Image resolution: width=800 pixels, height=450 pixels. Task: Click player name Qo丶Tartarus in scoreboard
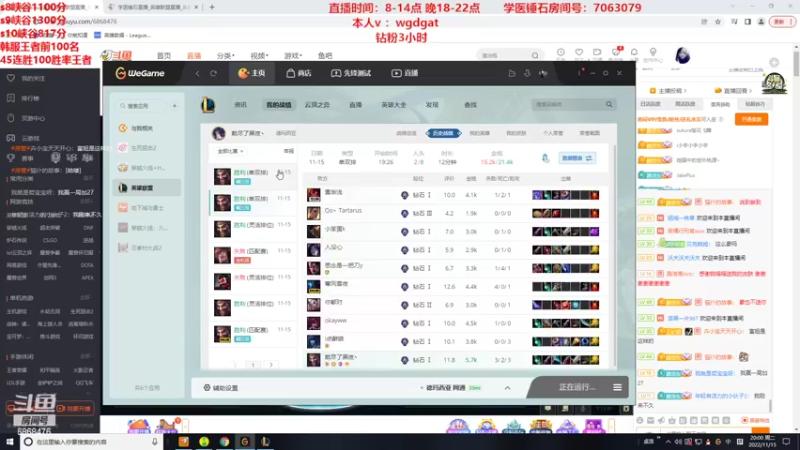(x=343, y=210)
